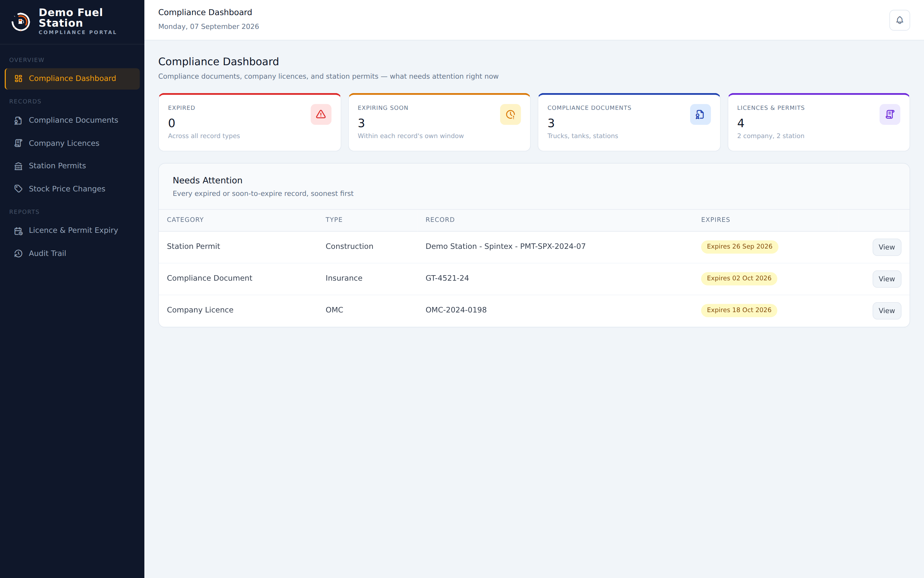Click the Compliance Documents sidebar icon
924x578 pixels.
coord(18,120)
